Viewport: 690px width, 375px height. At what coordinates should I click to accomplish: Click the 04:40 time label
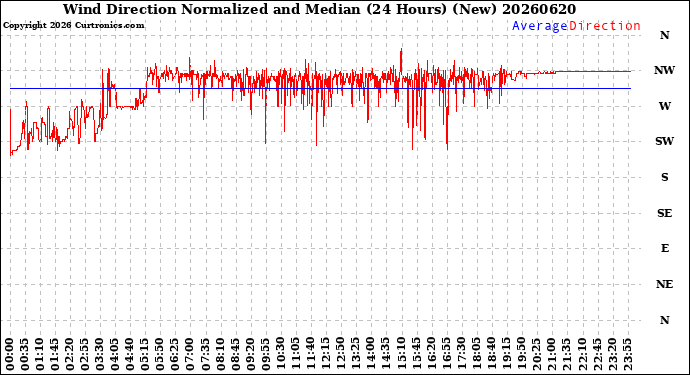pos(130,355)
